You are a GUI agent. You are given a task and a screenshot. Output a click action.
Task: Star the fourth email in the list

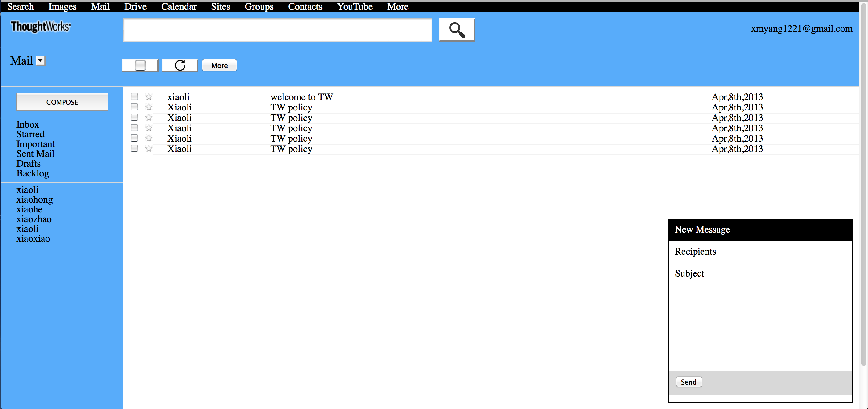[x=149, y=128]
